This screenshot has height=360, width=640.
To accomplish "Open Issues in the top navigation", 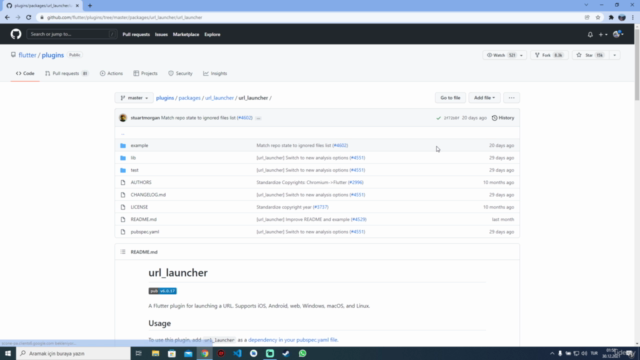I will (161, 35).
